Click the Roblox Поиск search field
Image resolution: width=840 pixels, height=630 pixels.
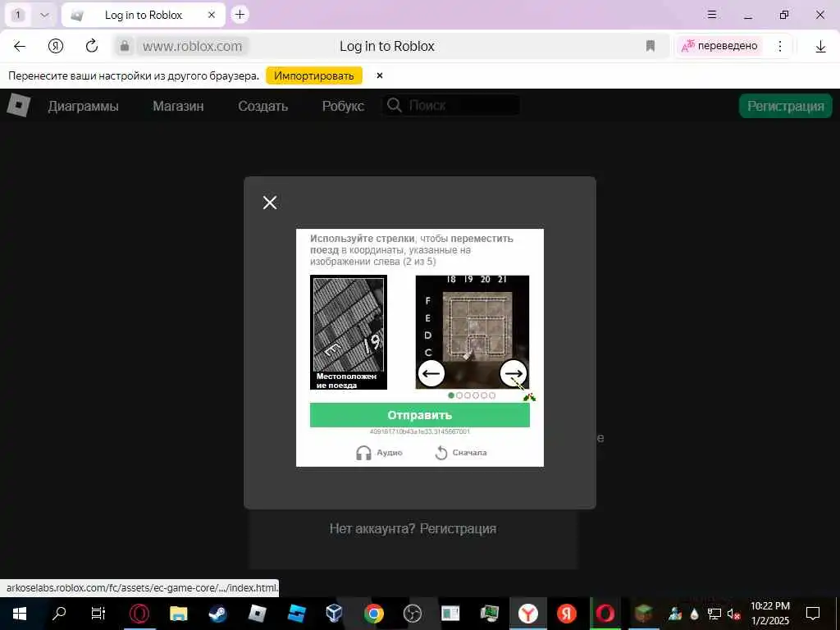pos(452,105)
